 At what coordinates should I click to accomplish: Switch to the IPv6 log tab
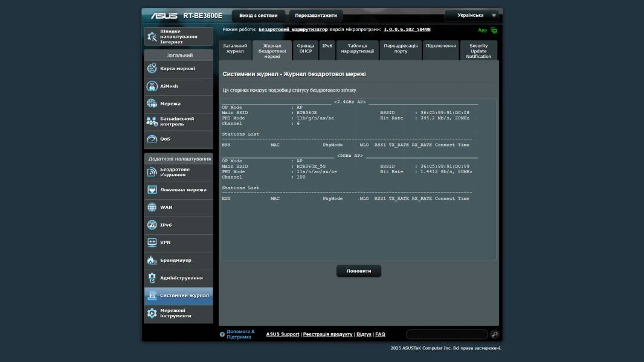coord(327,51)
